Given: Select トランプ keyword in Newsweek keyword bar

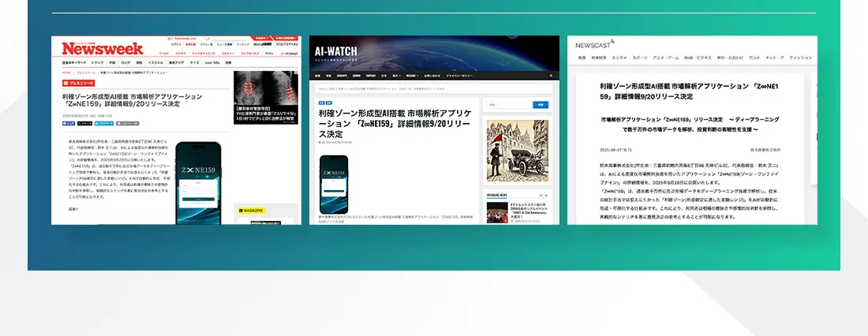Looking at the screenshot, I should (x=97, y=62).
